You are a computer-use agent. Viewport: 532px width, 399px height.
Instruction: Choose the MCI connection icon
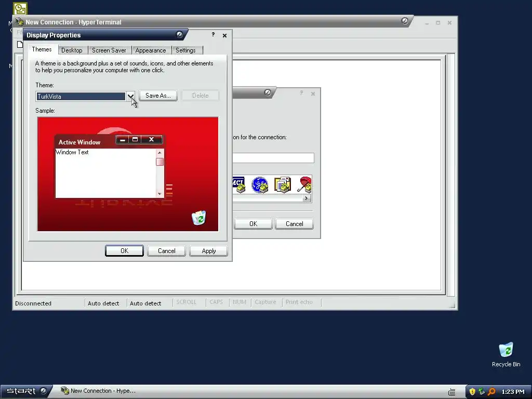point(239,185)
